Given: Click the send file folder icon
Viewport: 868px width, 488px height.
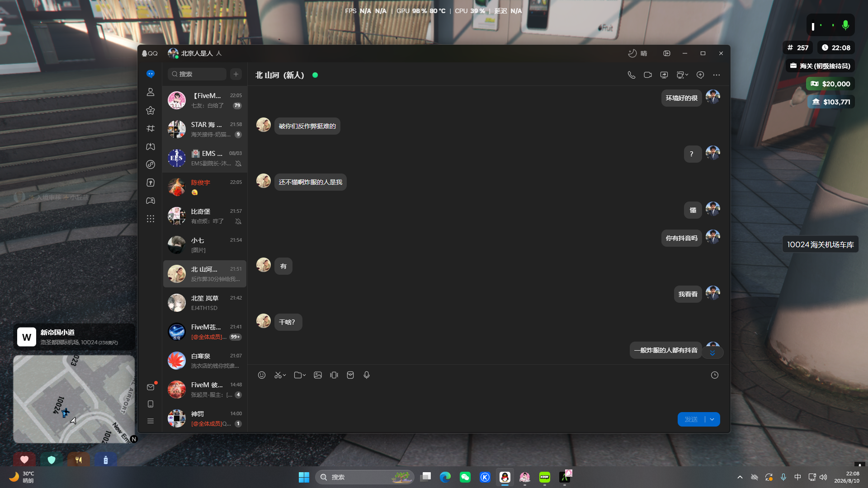Looking at the screenshot, I should (297, 375).
